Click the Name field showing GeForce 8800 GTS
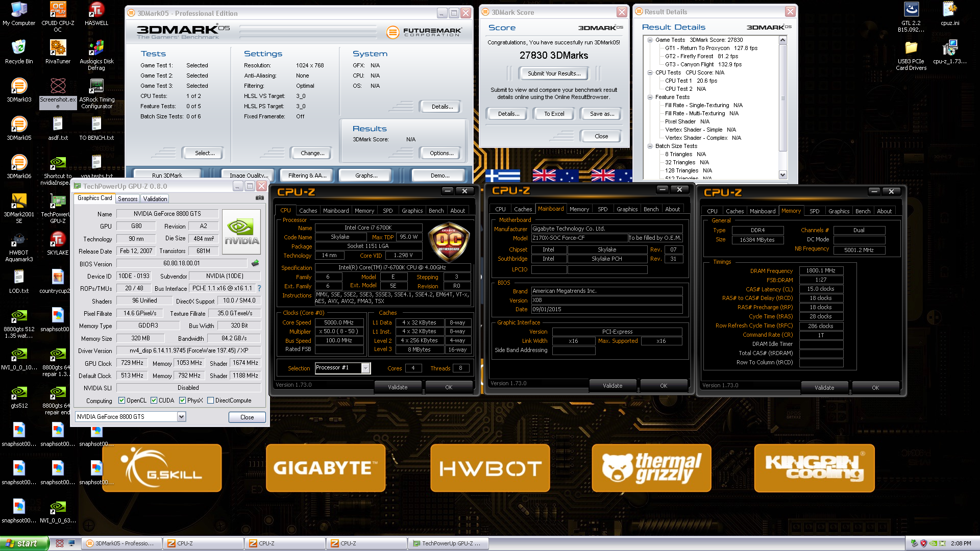Image resolution: width=980 pixels, height=551 pixels. click(167, 214)
